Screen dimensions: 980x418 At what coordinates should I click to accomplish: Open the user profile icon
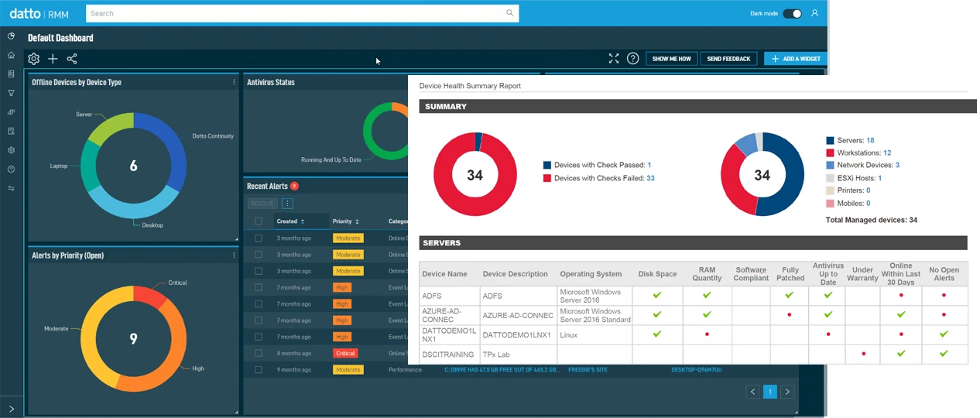click(814, 13)
